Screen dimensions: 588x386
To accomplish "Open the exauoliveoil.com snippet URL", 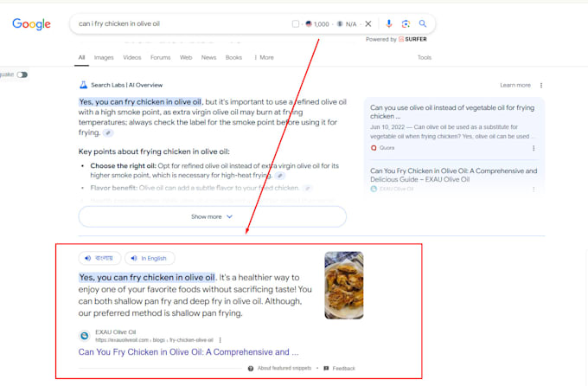I will coord(154,340).
